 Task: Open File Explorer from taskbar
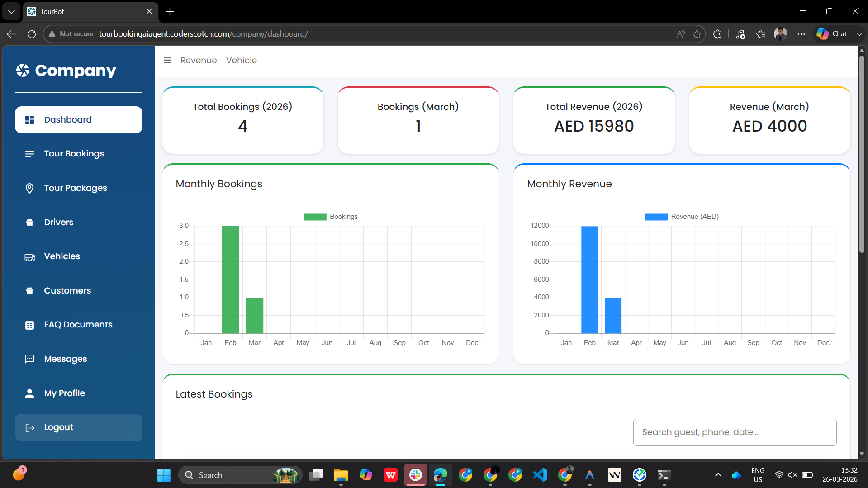point(341,475)
